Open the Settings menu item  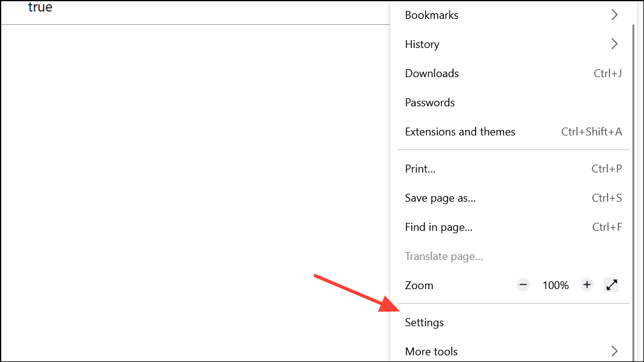tap(424, 323)
